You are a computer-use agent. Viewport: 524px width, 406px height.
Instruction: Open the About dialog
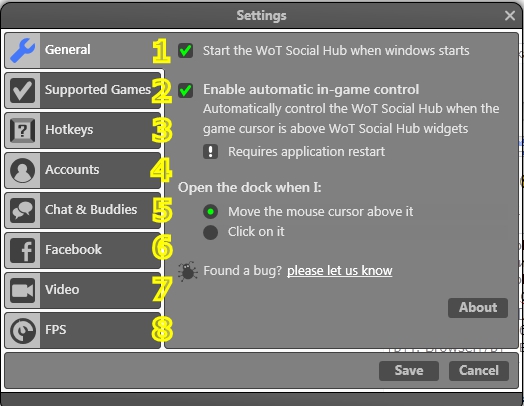[x=478, y=308]
